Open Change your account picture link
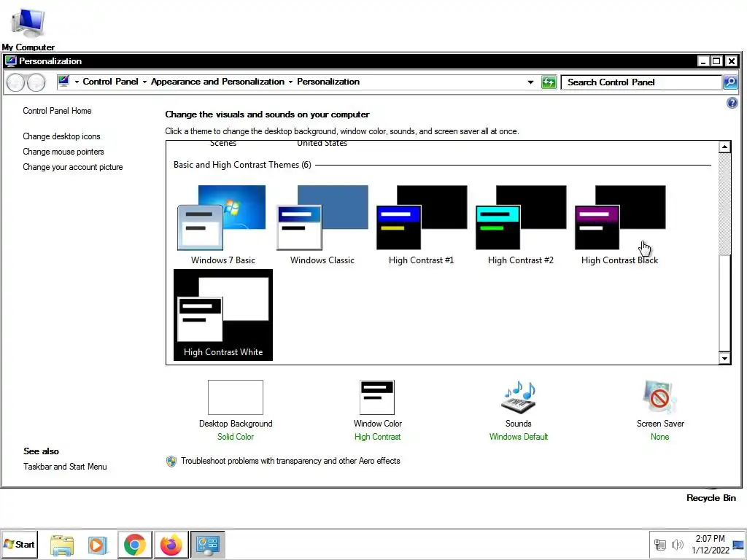The height and width of the screenshot is (560, 747). [73, 167]
